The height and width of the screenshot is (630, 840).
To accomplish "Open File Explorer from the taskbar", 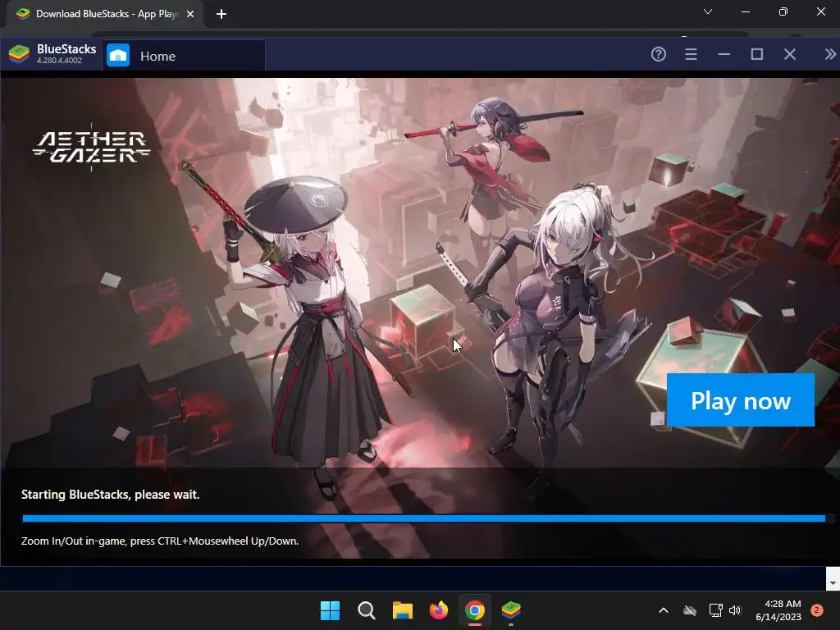I will point(402,610).
